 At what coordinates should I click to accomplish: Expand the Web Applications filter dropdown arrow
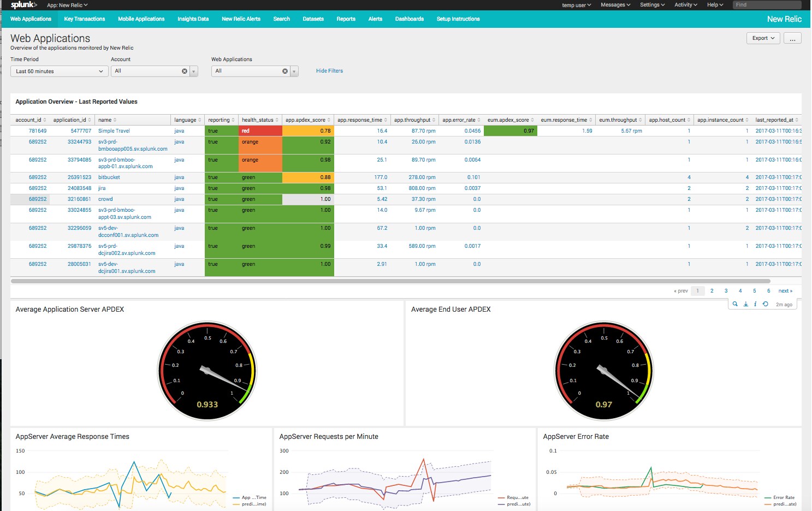pos(294,71)
